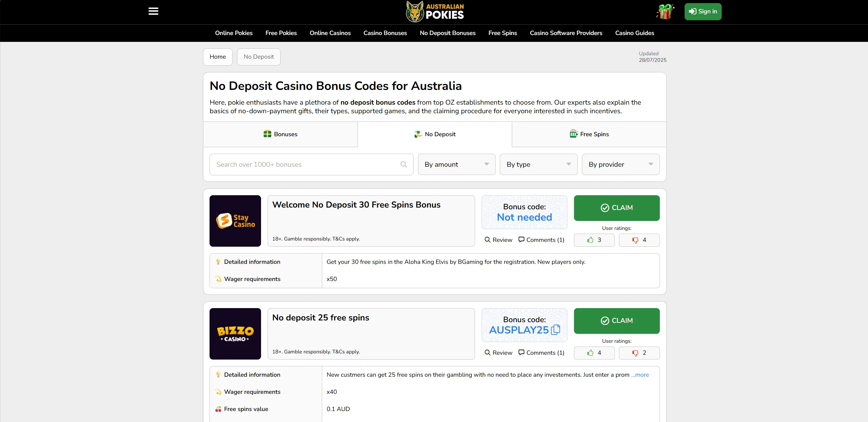Click the search magnifier icon

tap(404, 165)
